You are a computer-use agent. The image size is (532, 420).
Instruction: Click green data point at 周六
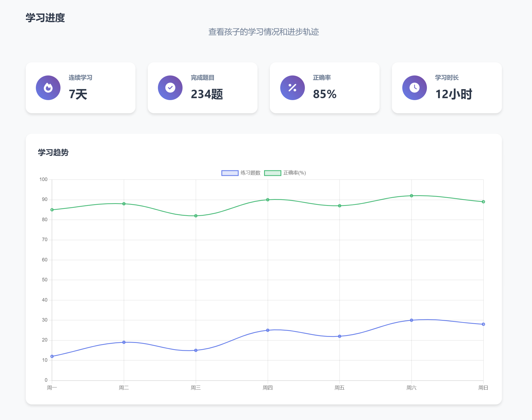[x=411, y=196]
